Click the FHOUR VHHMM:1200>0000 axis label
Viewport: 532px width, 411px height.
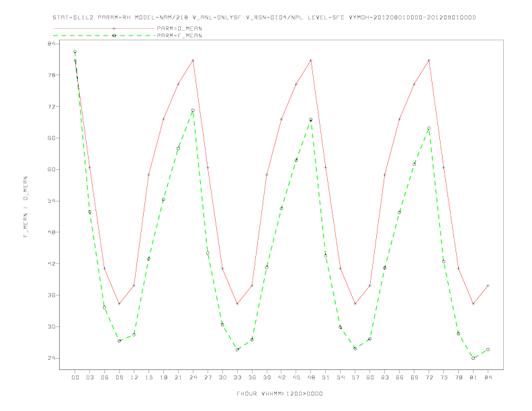tap(279, 394)
